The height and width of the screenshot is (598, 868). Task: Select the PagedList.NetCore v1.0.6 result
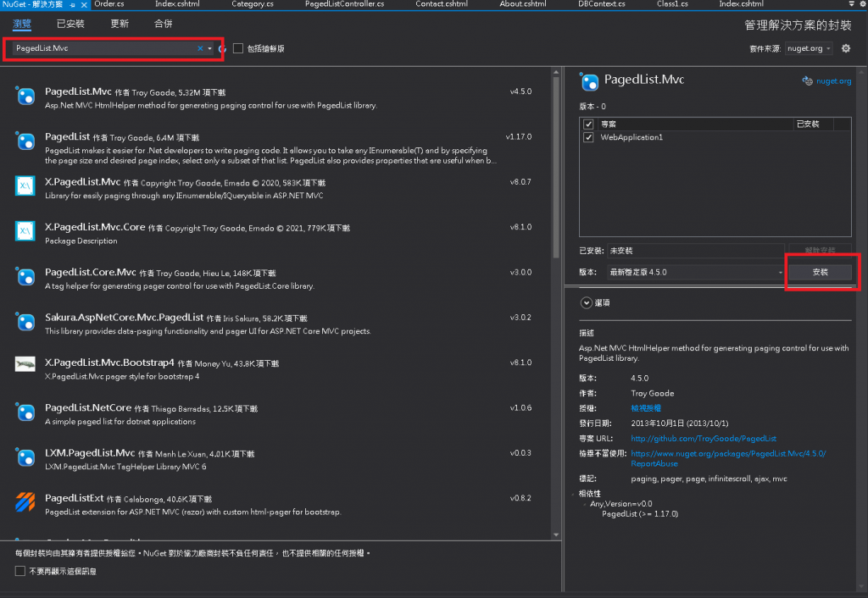[275, 414]
